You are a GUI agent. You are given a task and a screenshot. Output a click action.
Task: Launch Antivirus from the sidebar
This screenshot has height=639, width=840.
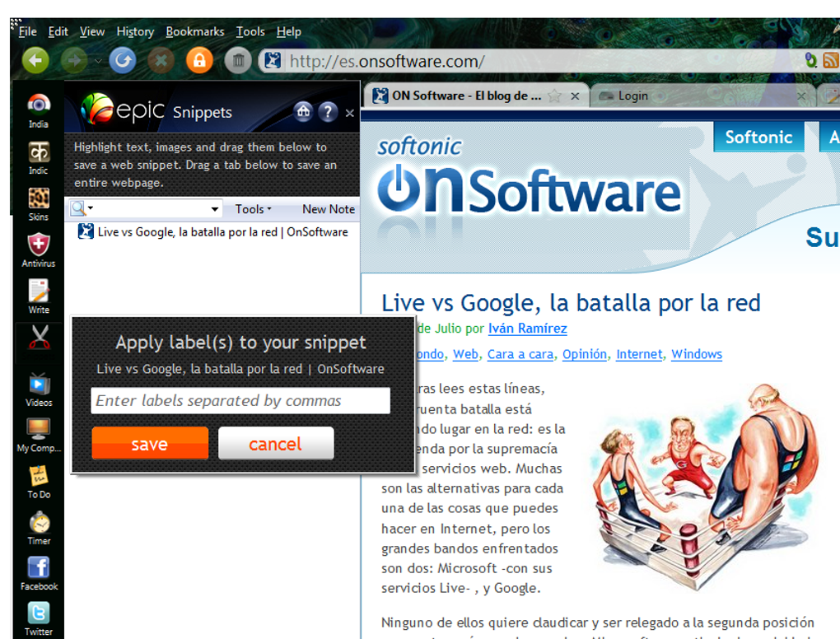click(x=38, y=250)
